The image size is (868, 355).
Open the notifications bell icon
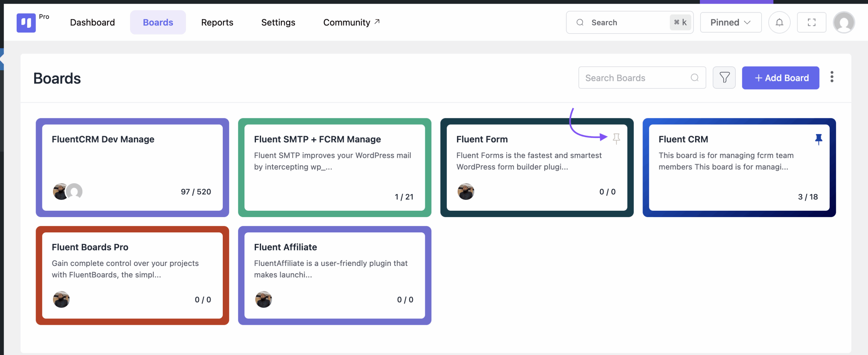780,22
